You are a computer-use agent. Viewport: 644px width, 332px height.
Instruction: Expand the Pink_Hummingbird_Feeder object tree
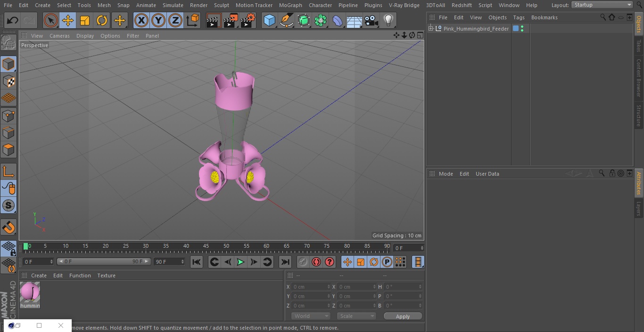coord(430,29)
